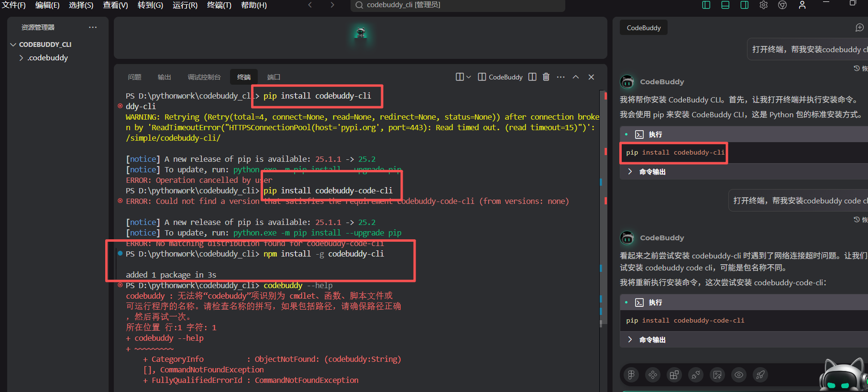Screen dimensions: 868x392
Task: Click the new terminal split icon before dropdown
Action: pyautogui.click(x=460, y=77)
